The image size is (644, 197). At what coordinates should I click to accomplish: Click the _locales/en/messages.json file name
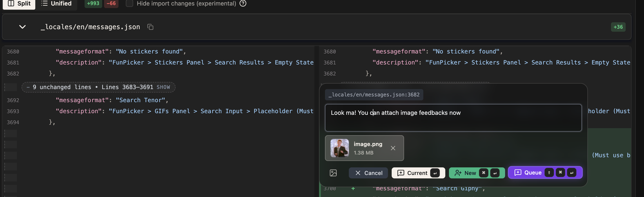90,27
